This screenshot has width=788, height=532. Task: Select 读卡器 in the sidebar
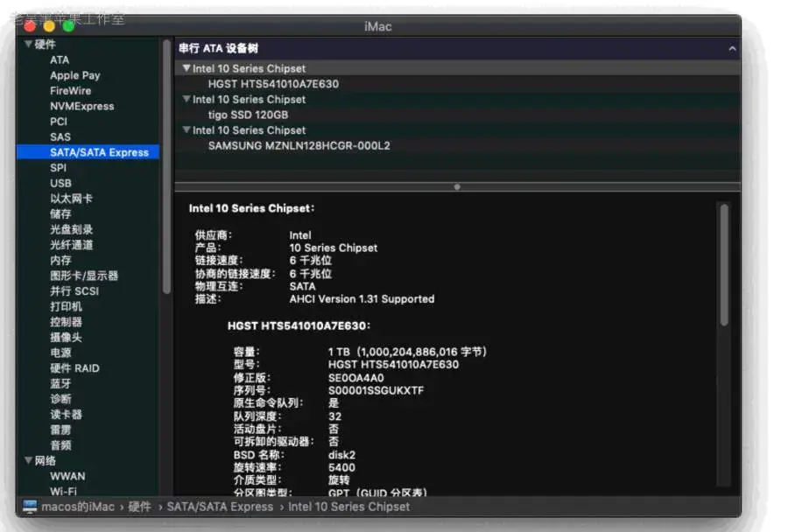click(66, 414)
